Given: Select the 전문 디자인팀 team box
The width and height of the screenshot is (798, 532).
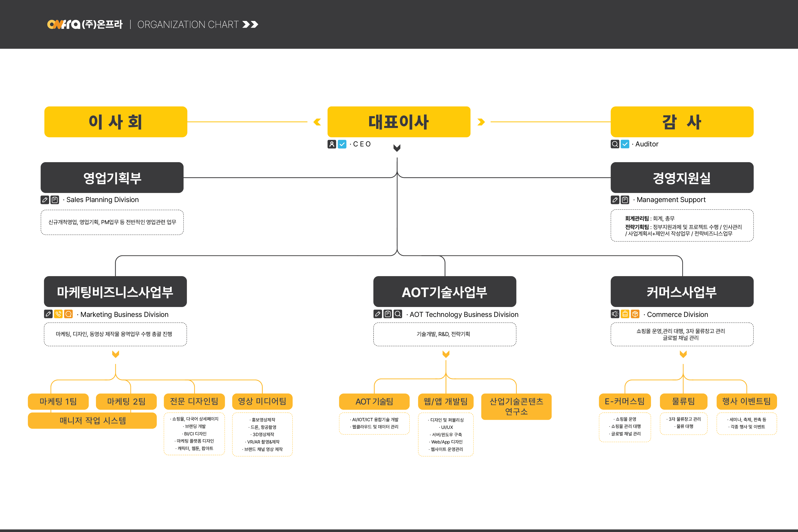Looking at the screenshot, I should 194,401.
